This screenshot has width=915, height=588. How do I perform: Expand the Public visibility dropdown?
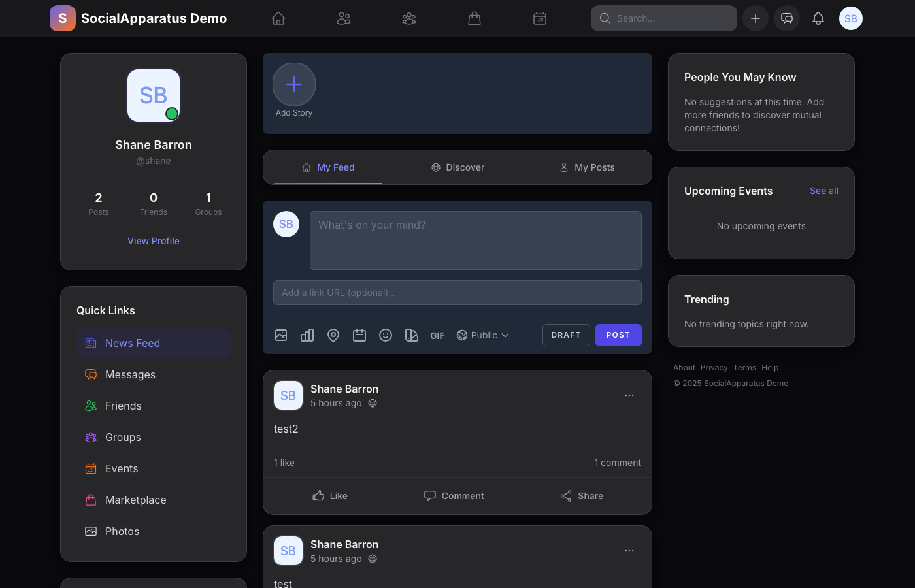pos(482,335)
